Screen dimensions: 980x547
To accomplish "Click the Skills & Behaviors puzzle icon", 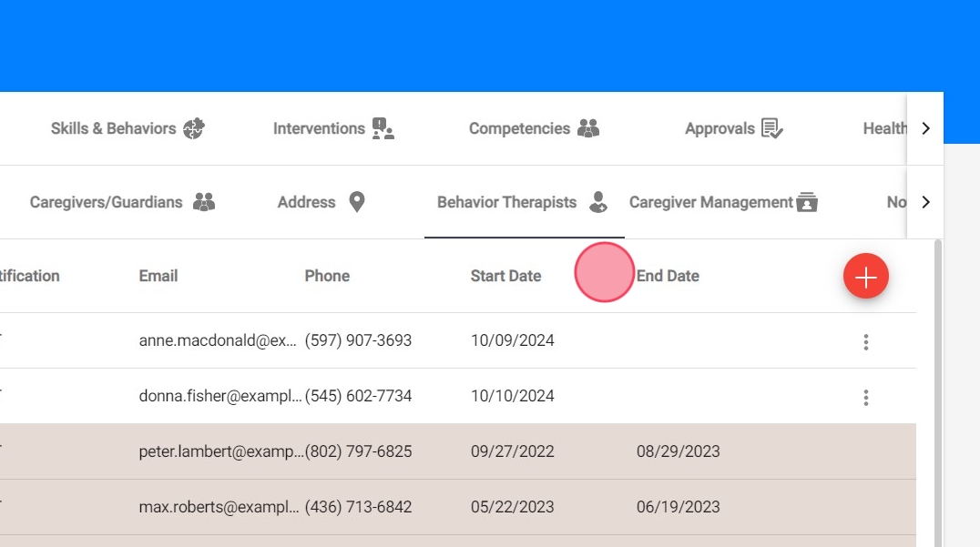I will point(194,128).
